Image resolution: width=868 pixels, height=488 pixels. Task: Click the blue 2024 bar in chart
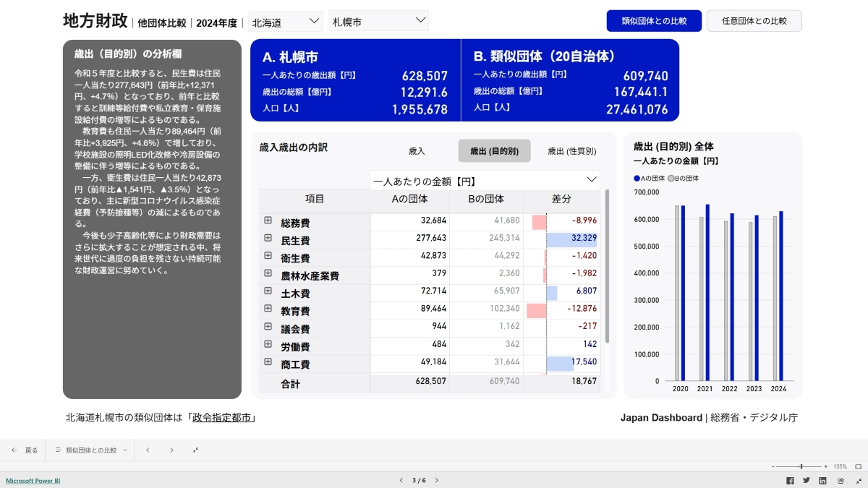pos(780,296)
